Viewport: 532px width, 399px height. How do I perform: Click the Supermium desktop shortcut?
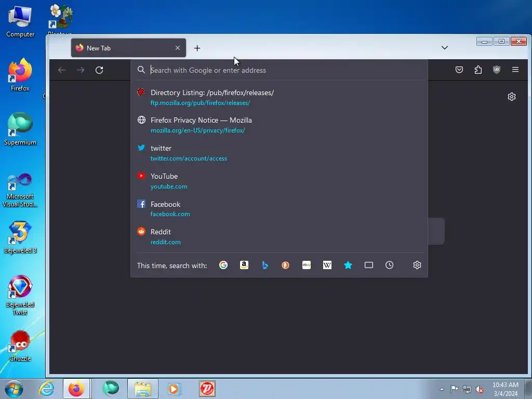pos(20,129)
